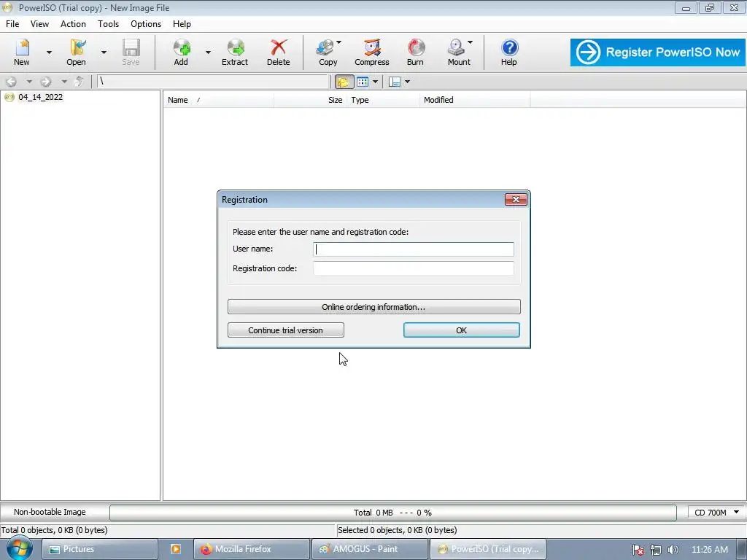
Task: Open the File menu
Action: point(12,24)
